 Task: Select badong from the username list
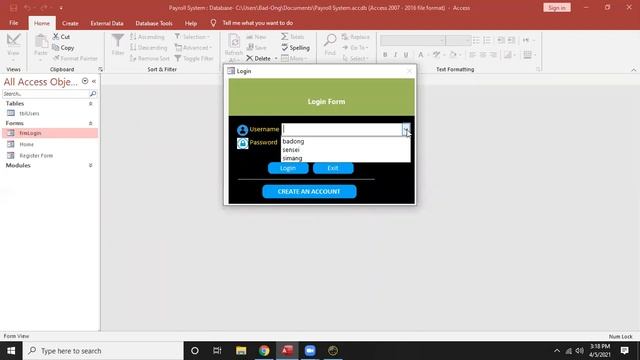346,141
